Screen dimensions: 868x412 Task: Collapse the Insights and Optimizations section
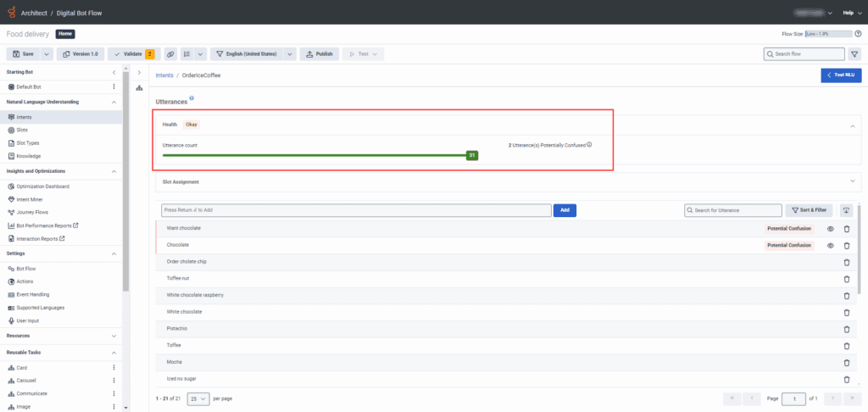(x=114, y=171)
